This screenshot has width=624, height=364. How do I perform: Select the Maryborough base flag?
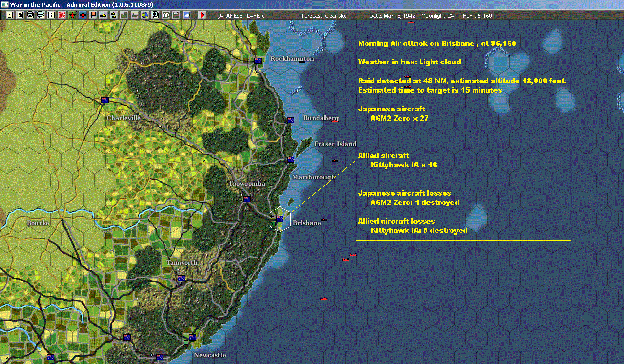291,160
